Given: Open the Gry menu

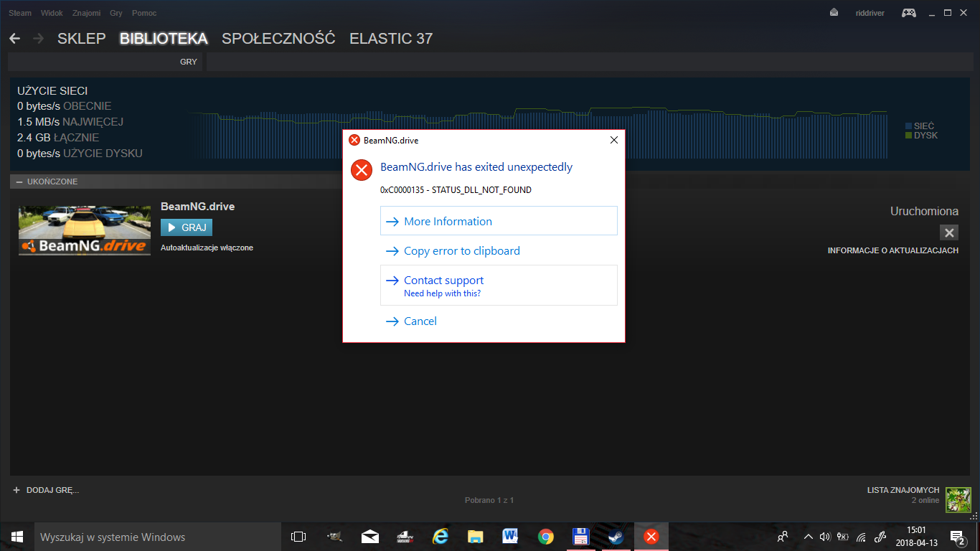Looking at the screenshot, I should coord(116,13).
